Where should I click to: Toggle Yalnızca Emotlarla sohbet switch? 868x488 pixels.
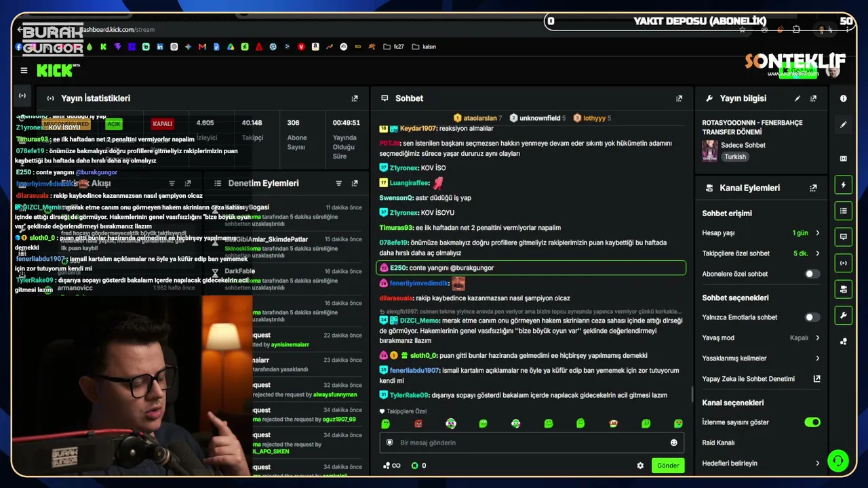(812, 317)
